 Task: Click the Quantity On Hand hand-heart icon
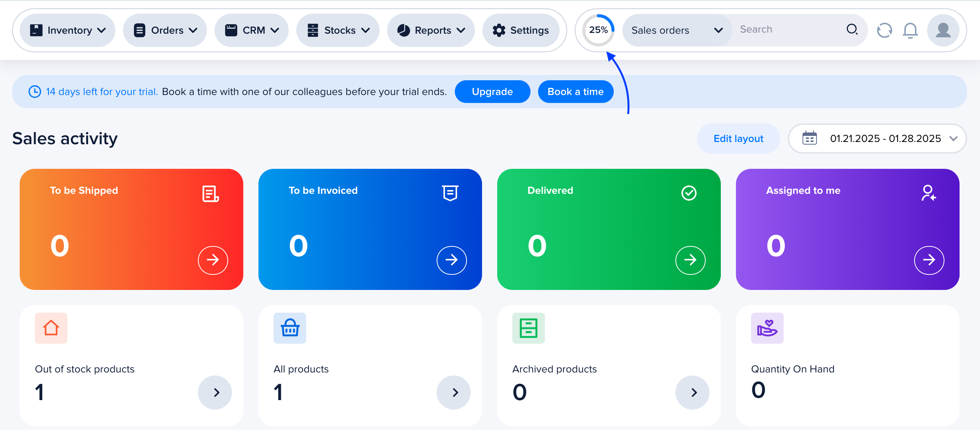[767, 328]
